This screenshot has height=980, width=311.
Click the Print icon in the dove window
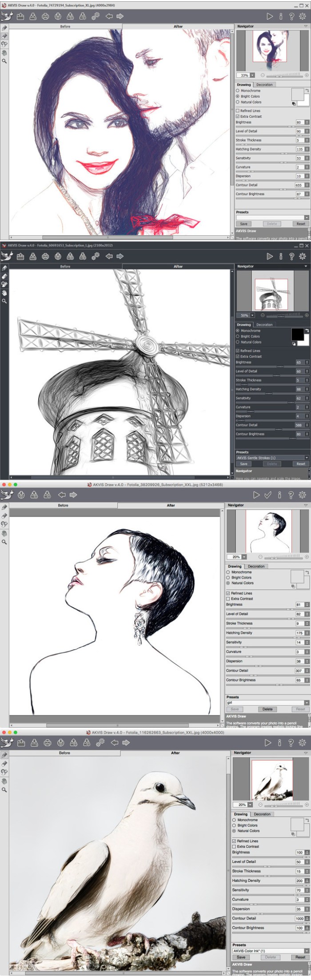[x=48, y=742]
